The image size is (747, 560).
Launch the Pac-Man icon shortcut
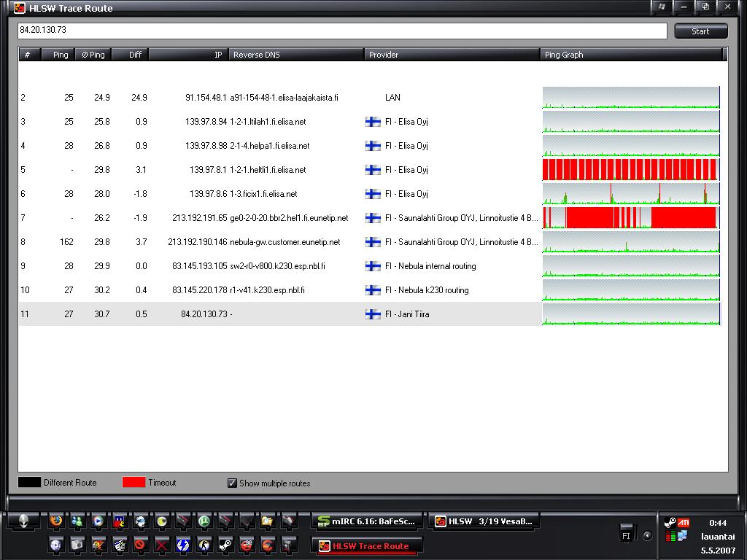119,521
